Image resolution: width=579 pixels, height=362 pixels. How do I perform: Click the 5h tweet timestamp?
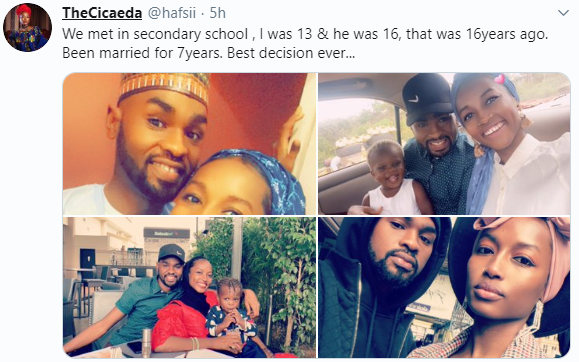[x=217, y=13]
